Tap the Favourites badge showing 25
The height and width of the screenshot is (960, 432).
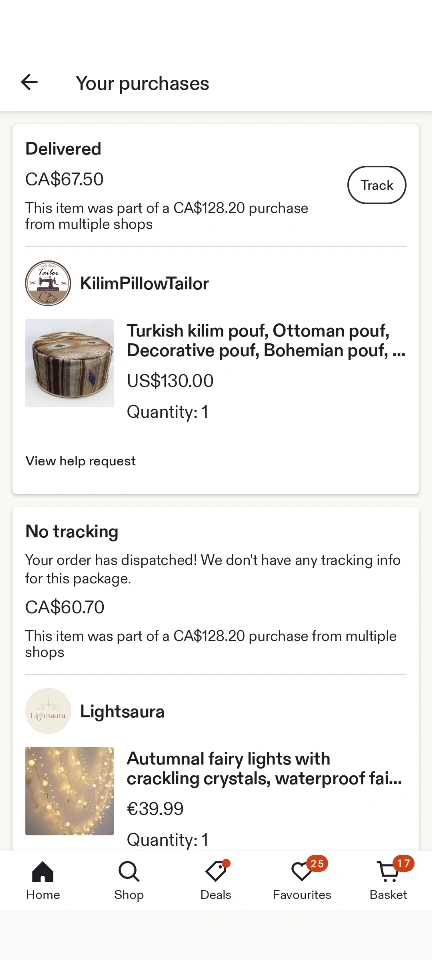pos(317,863)
